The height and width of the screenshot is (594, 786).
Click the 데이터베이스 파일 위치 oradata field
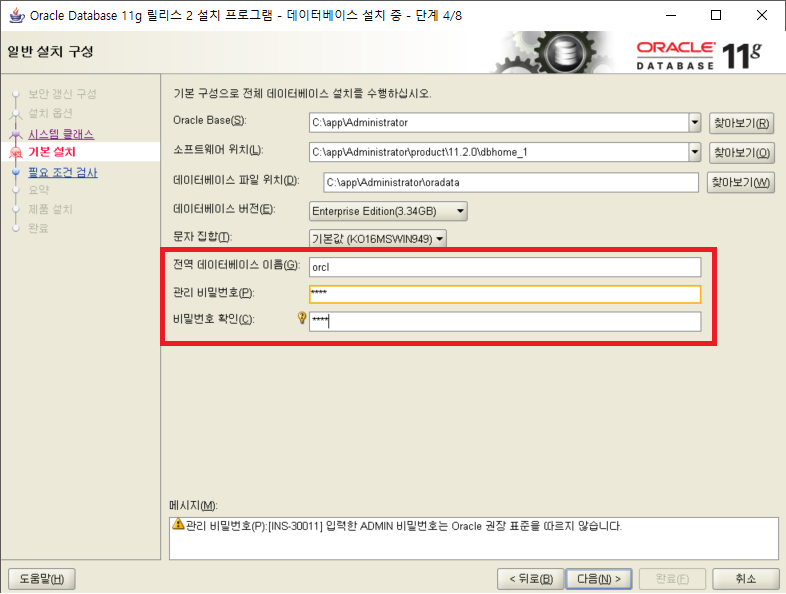pyautogui.click(x=511, y=182)
